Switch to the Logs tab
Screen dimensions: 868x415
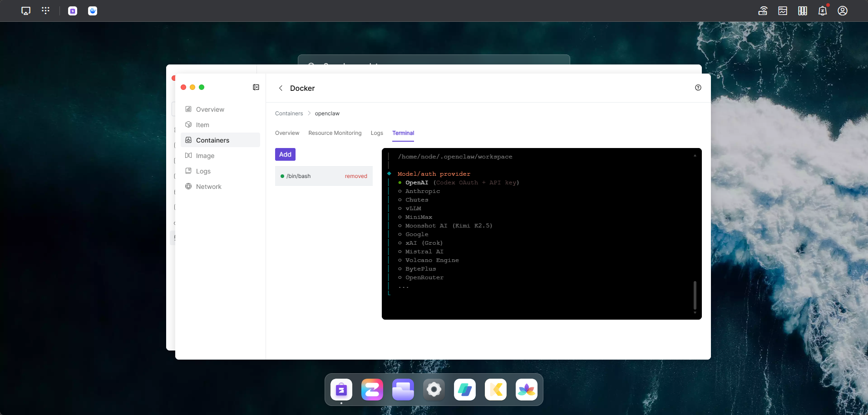(377, 133)
